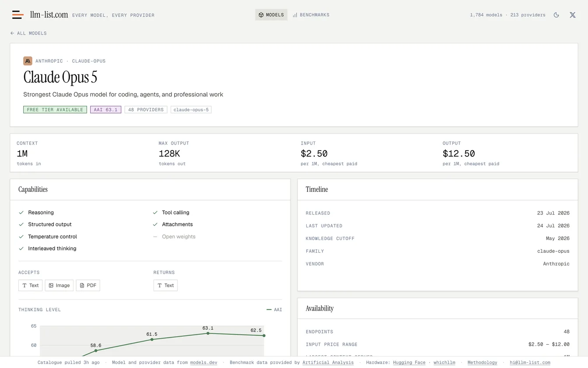Open the Artificial Analysis footer link
Image resolution: width=588 pixels, height=368 pixels.
328,363
